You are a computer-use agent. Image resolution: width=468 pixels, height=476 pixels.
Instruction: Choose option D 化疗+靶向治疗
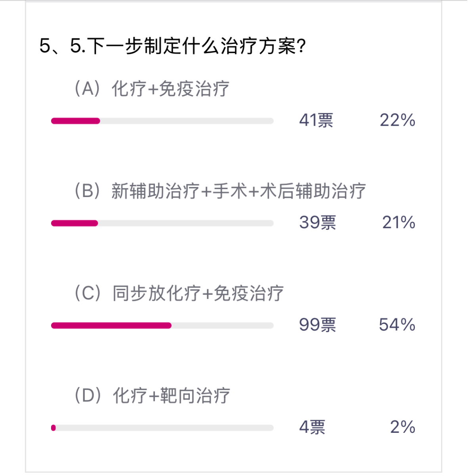[x=153, y=396]
